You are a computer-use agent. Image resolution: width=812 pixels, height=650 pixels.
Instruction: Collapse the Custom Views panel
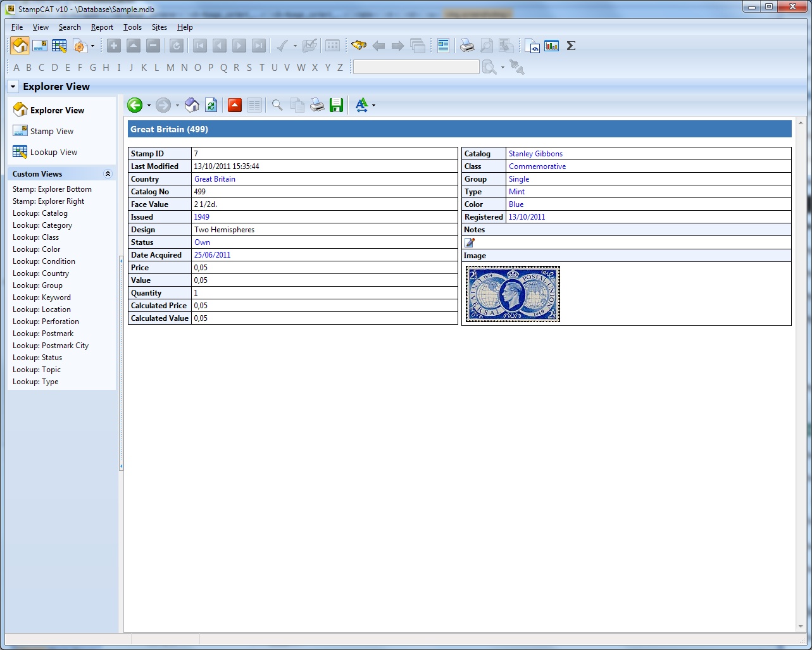pyautogui.click(x=108, y=174)
